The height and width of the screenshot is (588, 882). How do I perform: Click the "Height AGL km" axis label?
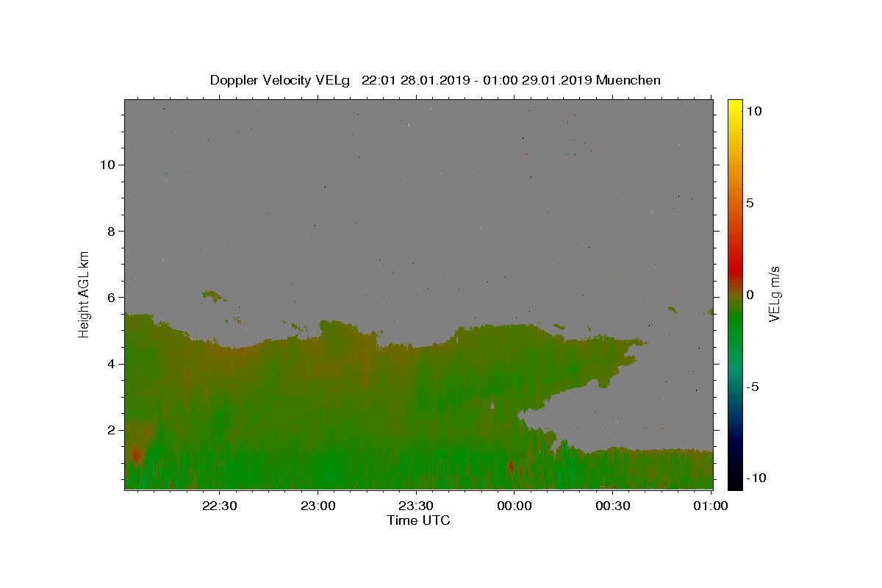pyautogui.click(x=85, y=293)
